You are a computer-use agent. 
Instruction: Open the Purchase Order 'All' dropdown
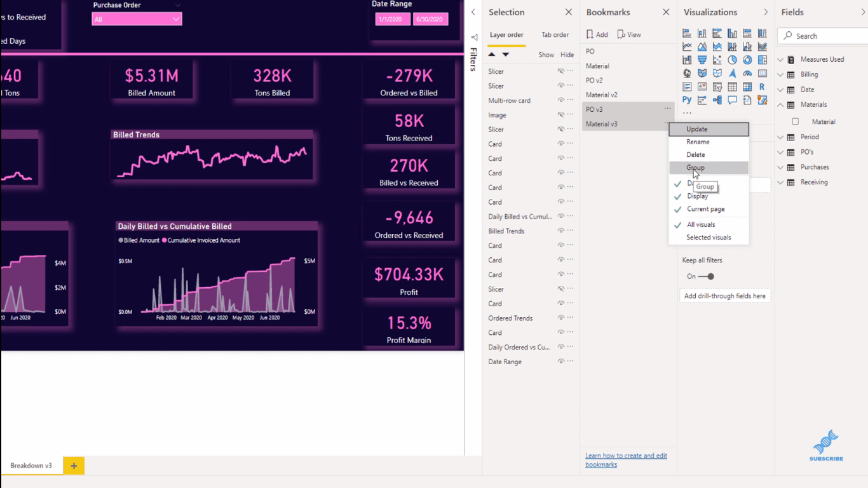point(137,20)
